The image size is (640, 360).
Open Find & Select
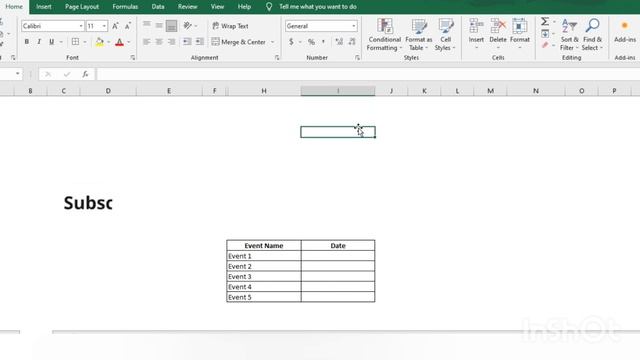592,35
